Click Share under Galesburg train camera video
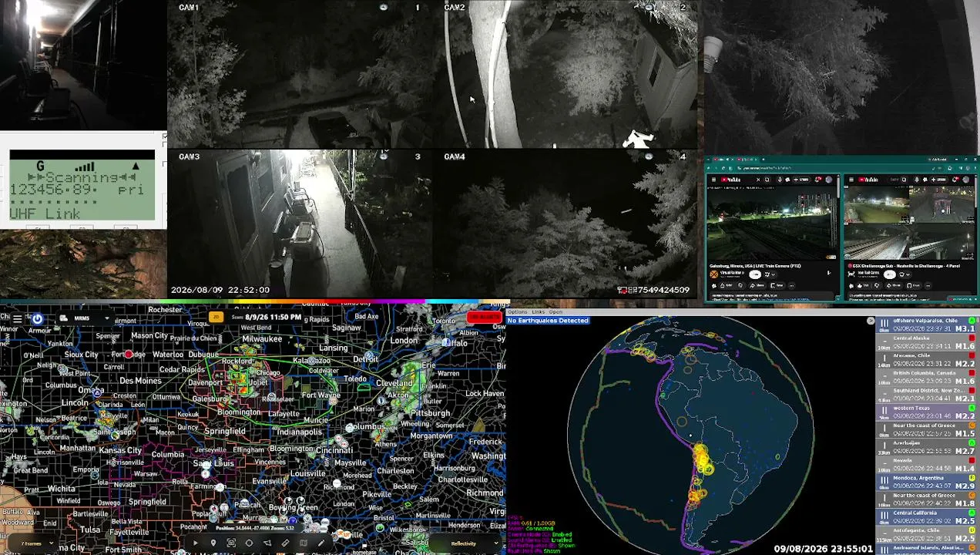This screenshot has height=555, width=980. [x=757, y=285]
